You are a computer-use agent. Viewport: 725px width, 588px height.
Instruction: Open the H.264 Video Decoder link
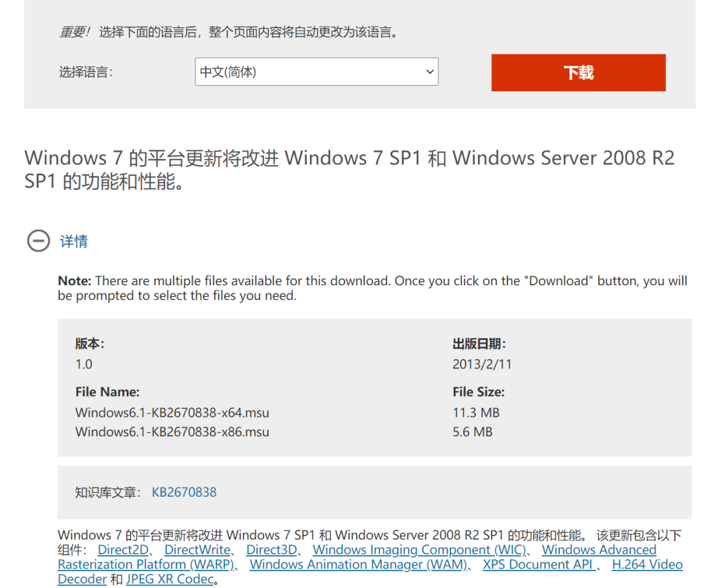[647, 565]
